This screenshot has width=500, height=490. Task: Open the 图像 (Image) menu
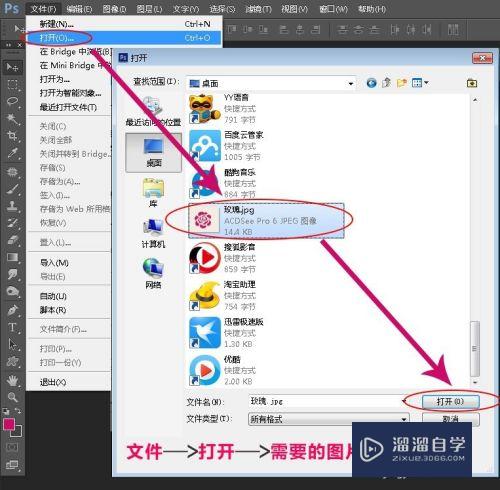tap(114, 9)
